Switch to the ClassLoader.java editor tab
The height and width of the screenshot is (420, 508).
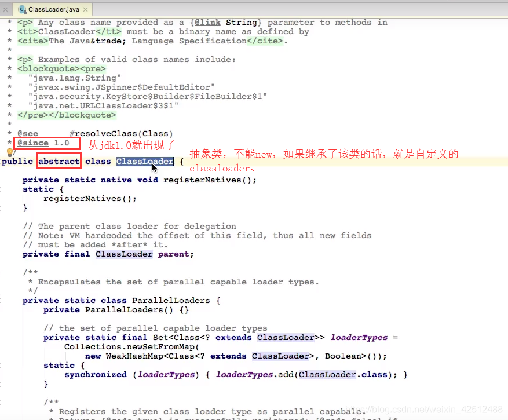pos(53,9)
